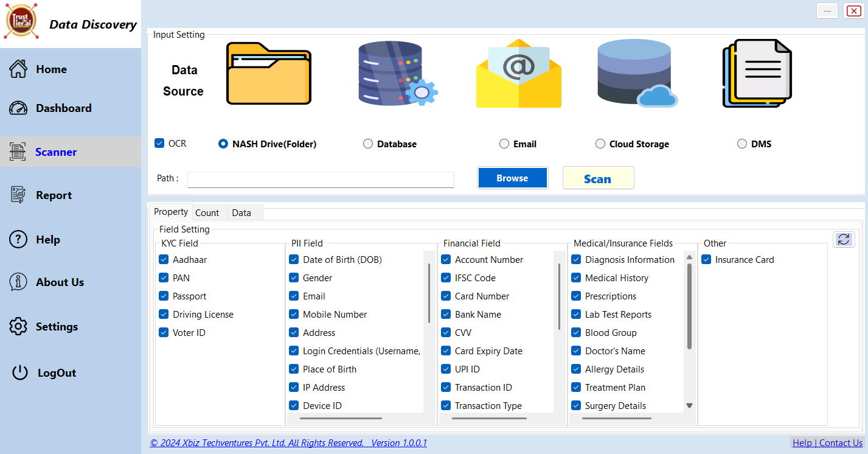Open the Report page in sidebar
The image size is (868, 454).
(x=54, y=195)
